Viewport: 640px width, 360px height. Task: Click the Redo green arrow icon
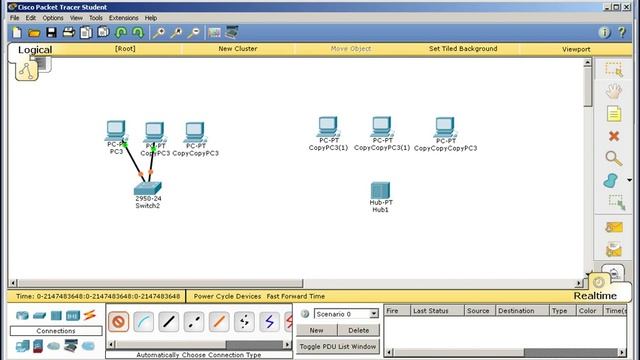[x=138, y=33]
